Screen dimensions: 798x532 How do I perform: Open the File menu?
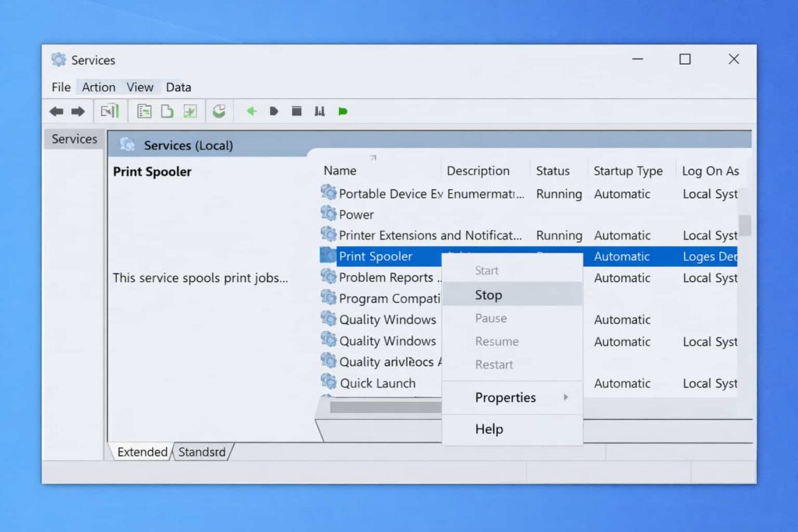(61, 87)
